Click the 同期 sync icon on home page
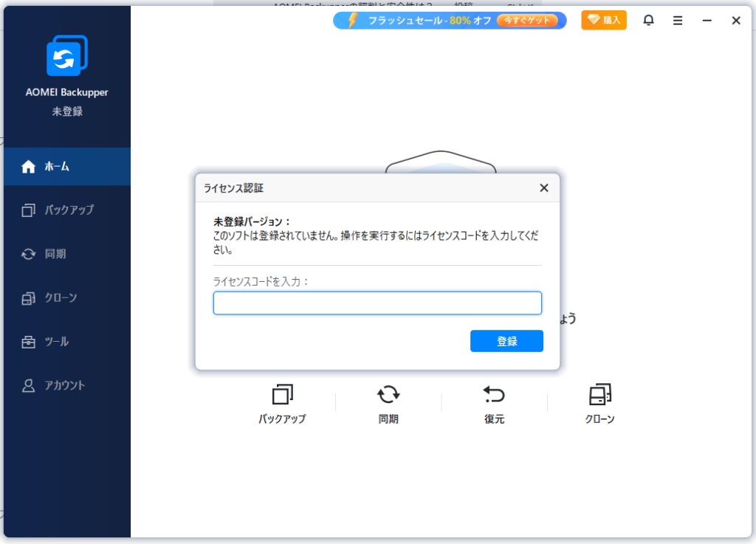The image size is (756, 544). click(388, 394)
